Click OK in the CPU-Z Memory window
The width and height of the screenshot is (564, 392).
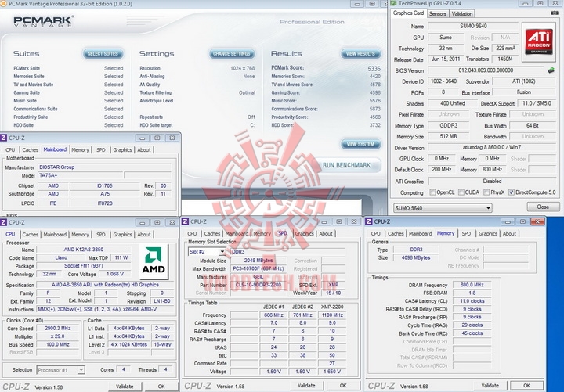[x=526, y=386]
